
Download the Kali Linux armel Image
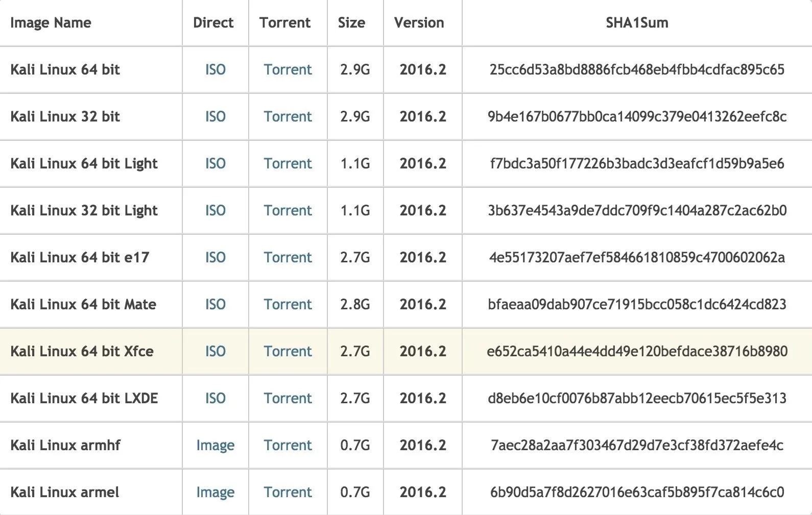pos(215,493)
